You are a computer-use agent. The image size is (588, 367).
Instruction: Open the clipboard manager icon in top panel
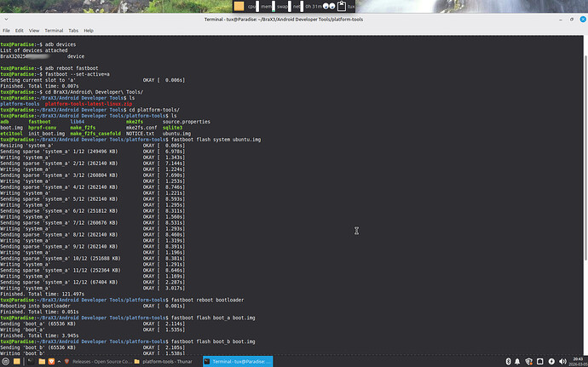pos(342,6)
